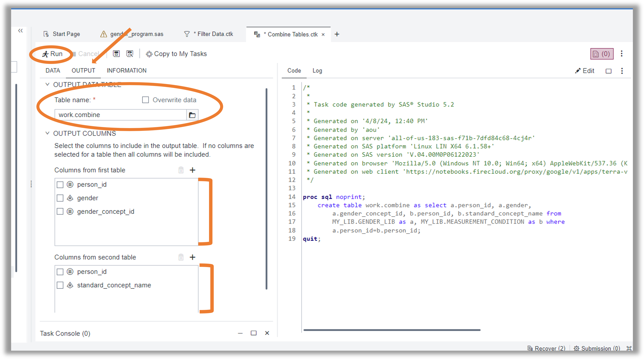Browse for output table folder icon

pyautogui.click(x=192, y=115)
